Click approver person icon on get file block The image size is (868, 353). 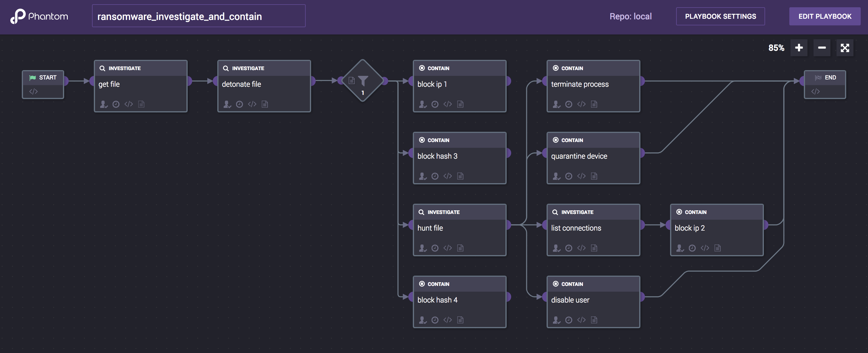click(104, 104)
